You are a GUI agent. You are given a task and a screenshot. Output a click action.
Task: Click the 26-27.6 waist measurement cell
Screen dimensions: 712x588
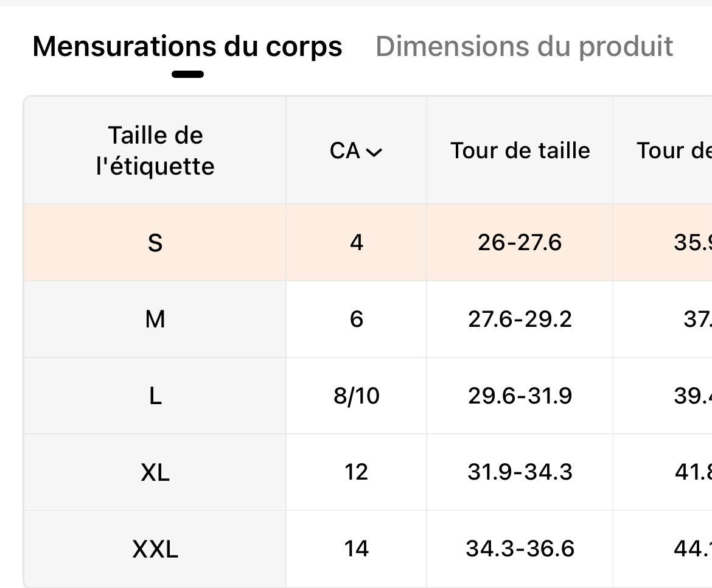520,243
